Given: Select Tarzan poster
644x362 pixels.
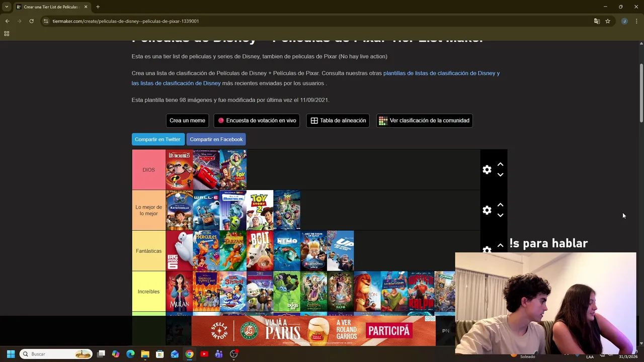Looking at the screenshot, I should tap(233, 251).
